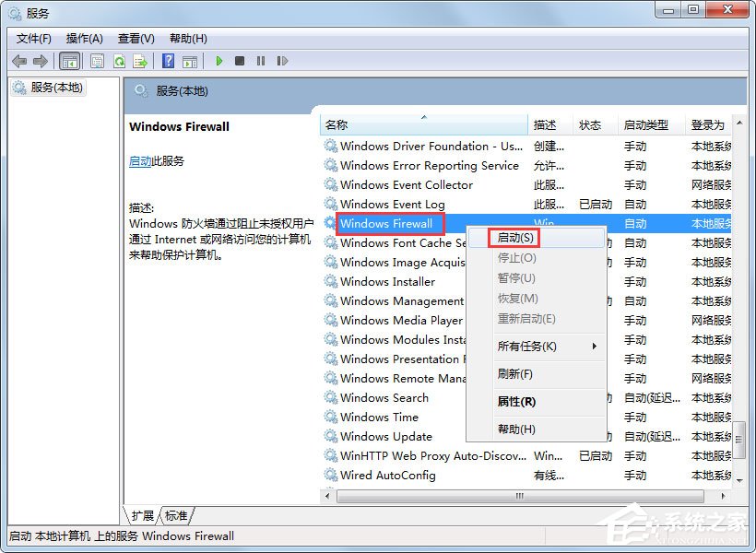Toggle the console tree pane icon
This screenshot has width=756, height=553.
[69, 61]
